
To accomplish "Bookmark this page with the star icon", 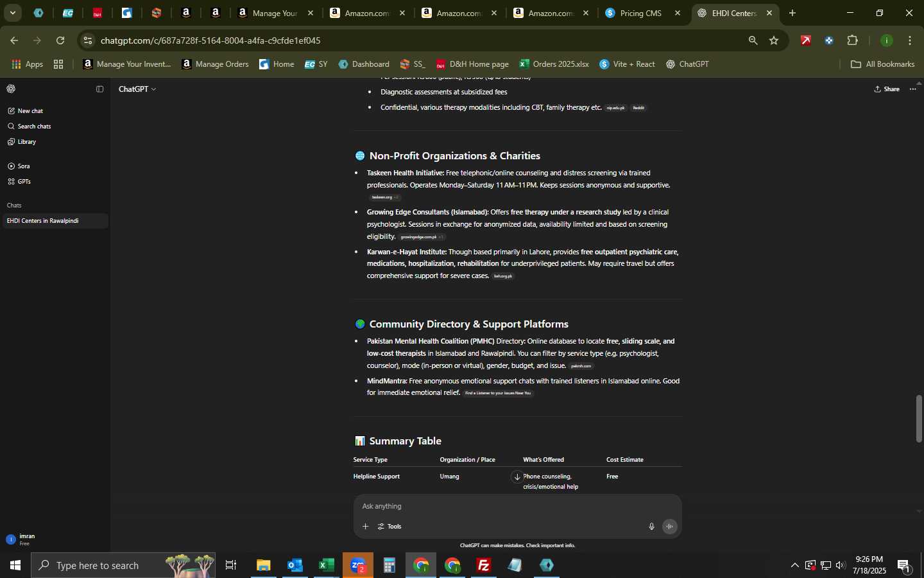I will tap(774, 40).
